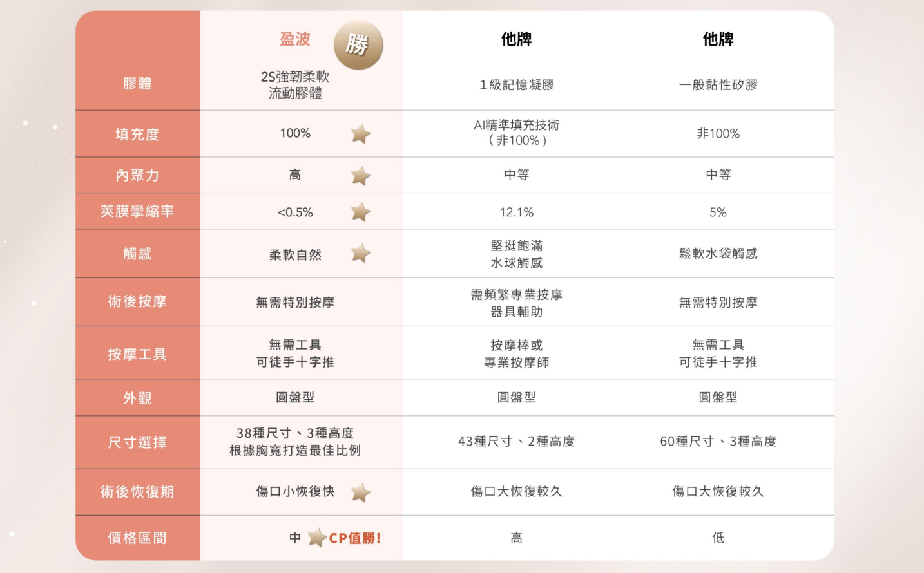Click the 2S強韌柔軟流動膠體 cell
The image size is (924, 573).
[295, 85]
